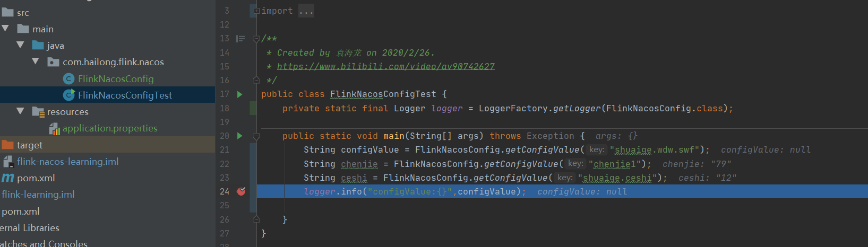The width and height of the screenshot is (868, 247).
Task: Open application.properties file
Action: coord(109,128)
